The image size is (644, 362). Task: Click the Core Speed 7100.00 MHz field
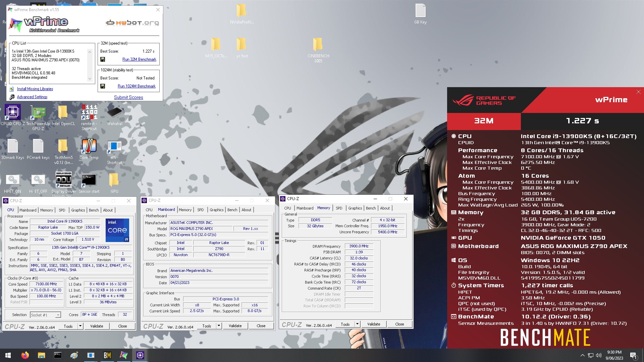click(46, 284)
